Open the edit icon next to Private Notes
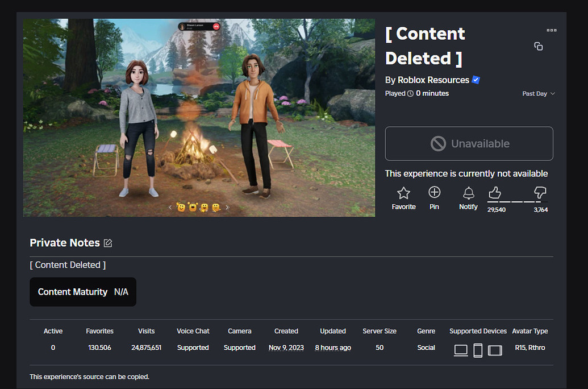Image resolution: width=588 pixels, height=389 pixels. [x=108, y=242]
